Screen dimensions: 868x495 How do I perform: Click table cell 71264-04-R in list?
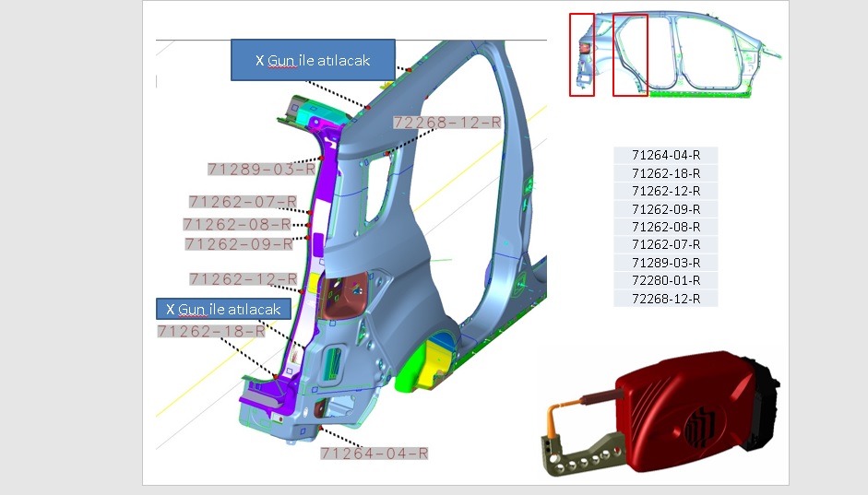click(666, 155)
